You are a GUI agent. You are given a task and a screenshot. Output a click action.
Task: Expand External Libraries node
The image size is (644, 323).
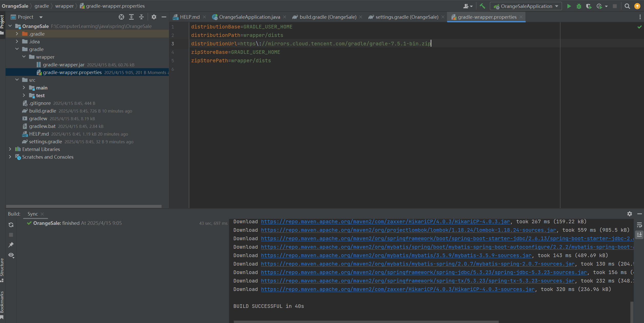(10, 149)
